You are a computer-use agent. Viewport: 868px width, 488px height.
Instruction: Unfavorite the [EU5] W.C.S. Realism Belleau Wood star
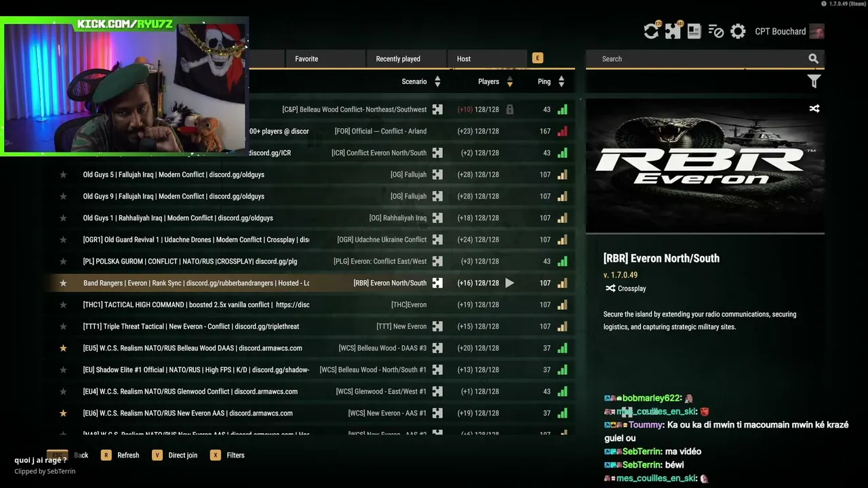(x=63, y=348)
